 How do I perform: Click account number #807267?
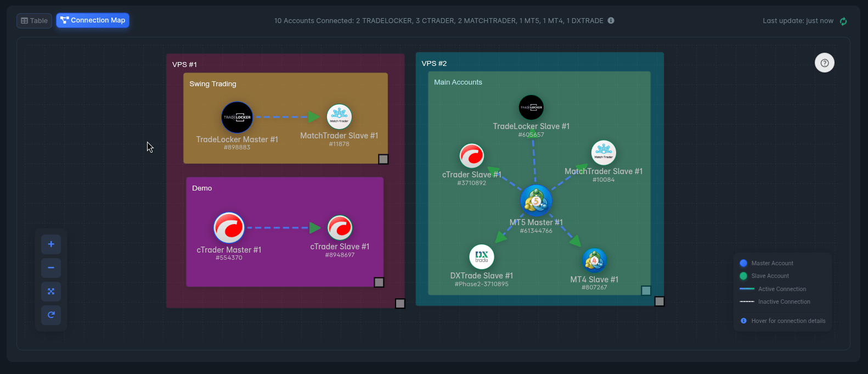pos(594,287)
